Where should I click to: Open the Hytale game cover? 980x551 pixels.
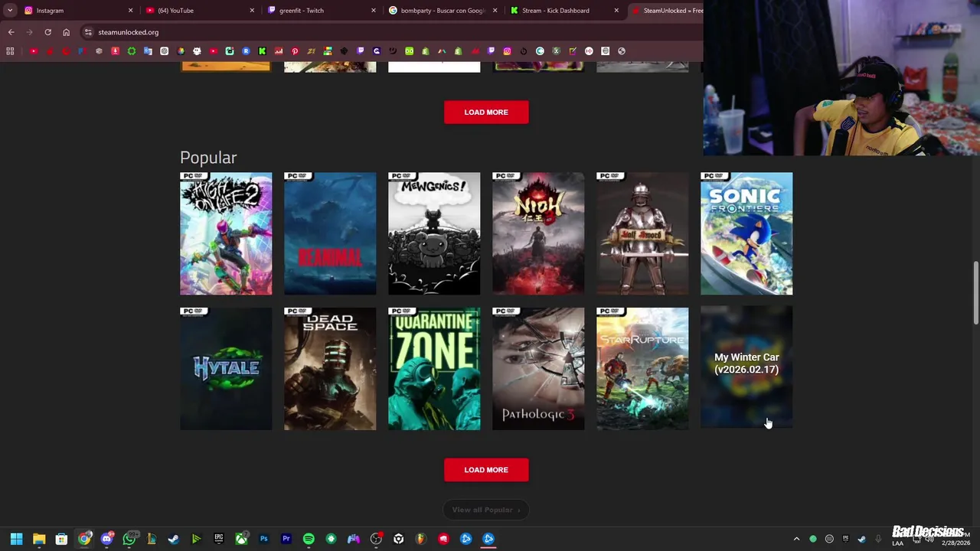226,368
